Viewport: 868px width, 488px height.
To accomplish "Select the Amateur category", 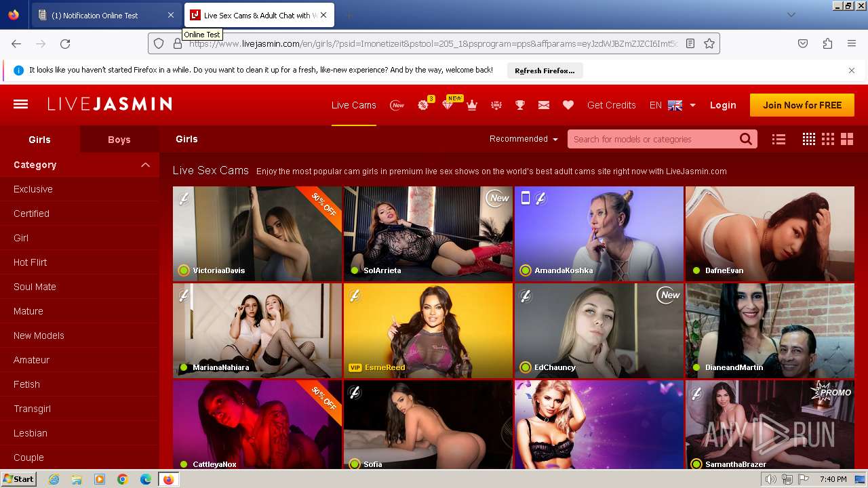I will (x=32, y=360).
